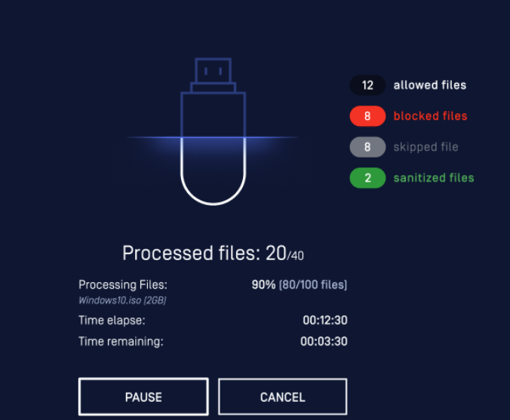Click the allowed files count badge

(367, 85)
